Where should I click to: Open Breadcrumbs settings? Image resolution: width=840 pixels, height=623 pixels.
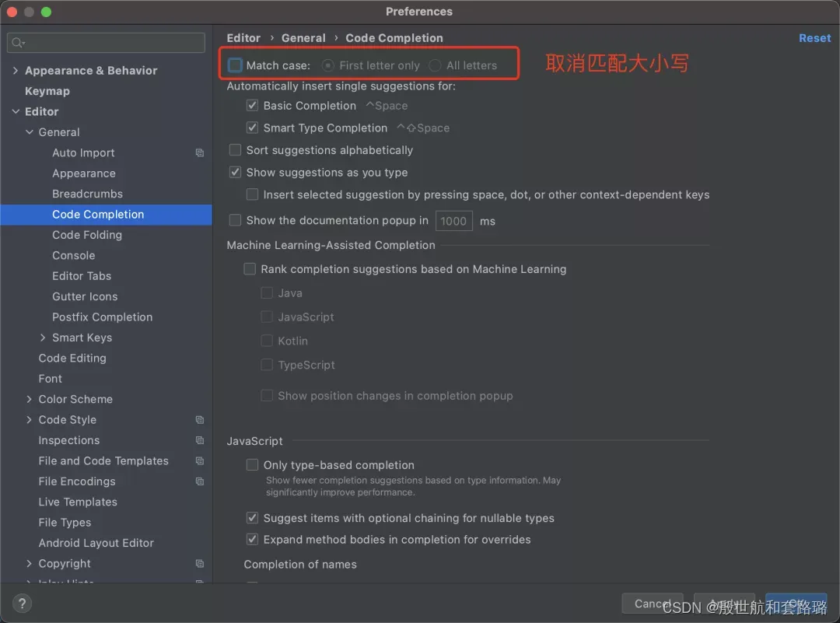[87, 194]
